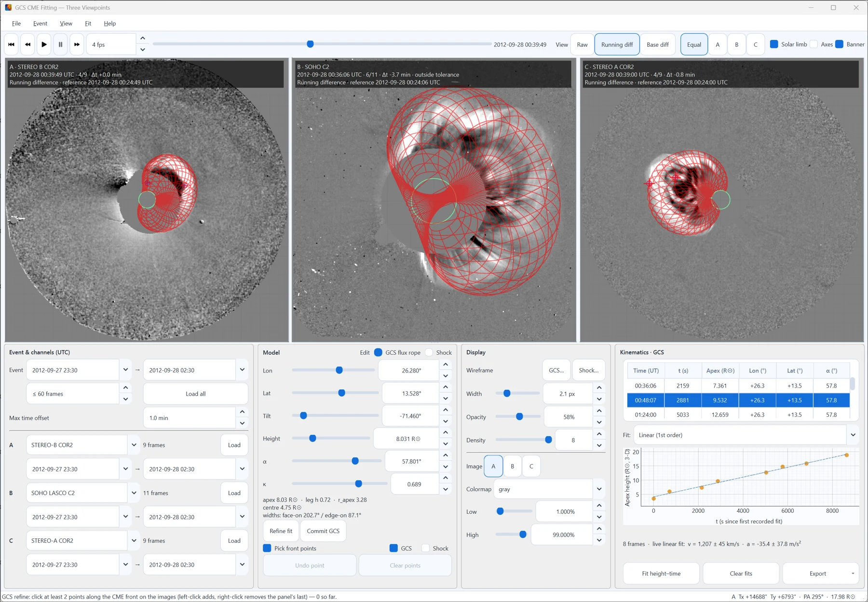Skip forward to the last frame

click(x=77, y=44)
